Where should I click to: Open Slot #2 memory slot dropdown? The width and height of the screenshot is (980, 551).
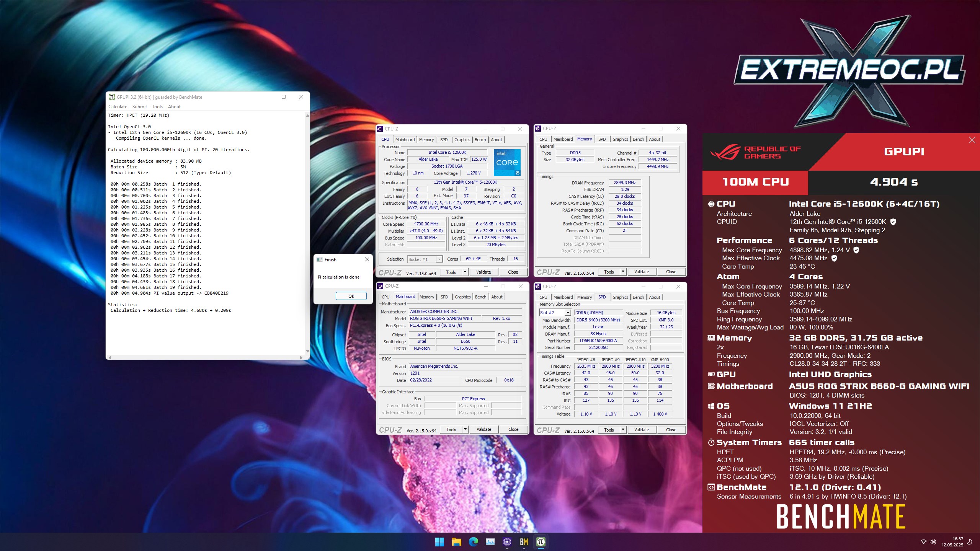[555, 313]
